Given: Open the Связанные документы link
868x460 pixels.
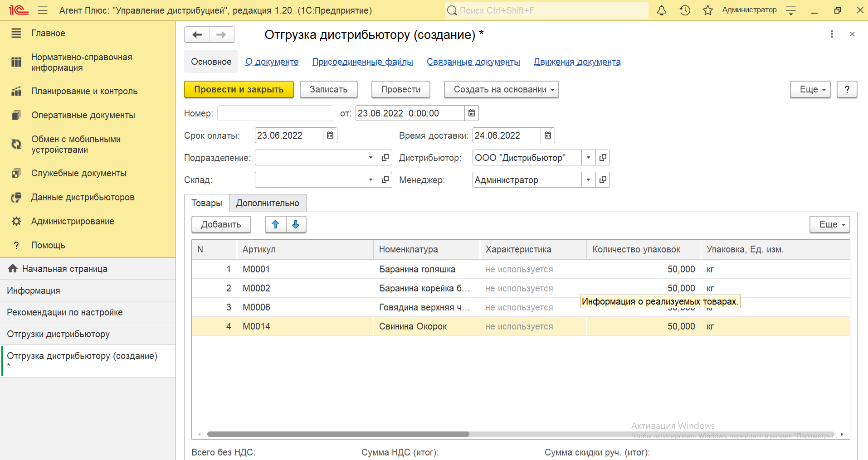Looking at the screenshot, I should click(473, 62).
